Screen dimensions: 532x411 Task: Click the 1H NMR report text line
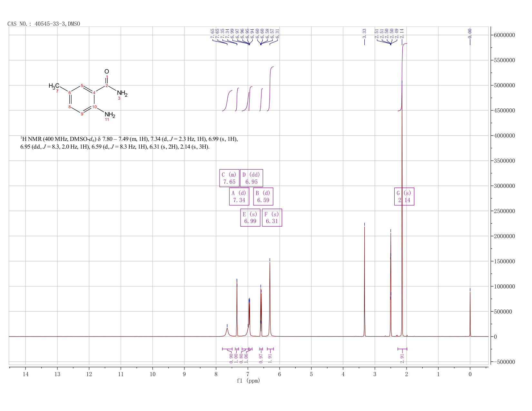[x=129, y=143]
